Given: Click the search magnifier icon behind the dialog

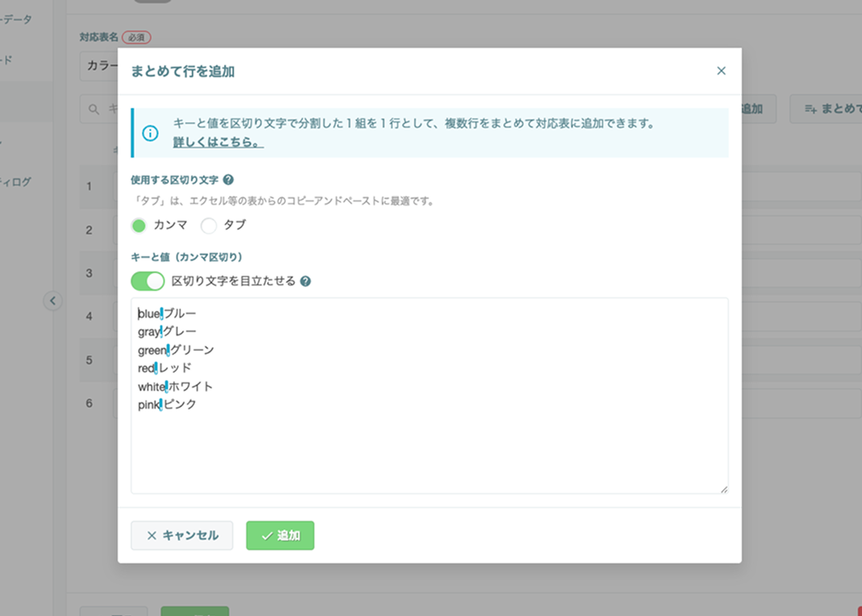Looking at the screenshot, I should 94,110.
